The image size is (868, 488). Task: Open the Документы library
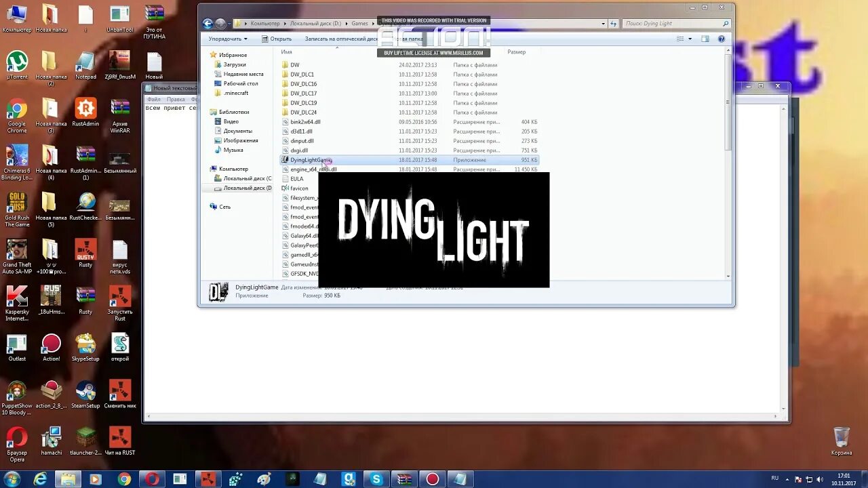(x=237, y=131)
